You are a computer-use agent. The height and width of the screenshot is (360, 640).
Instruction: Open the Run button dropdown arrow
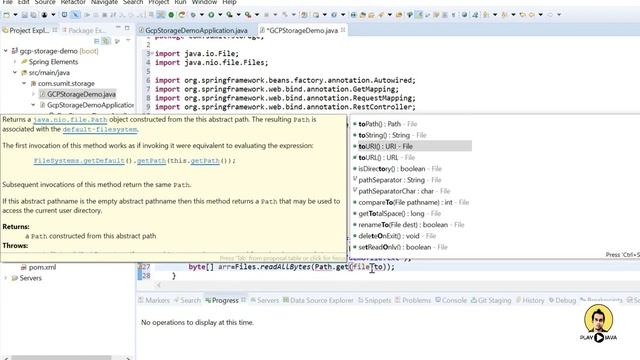point(220,15)
